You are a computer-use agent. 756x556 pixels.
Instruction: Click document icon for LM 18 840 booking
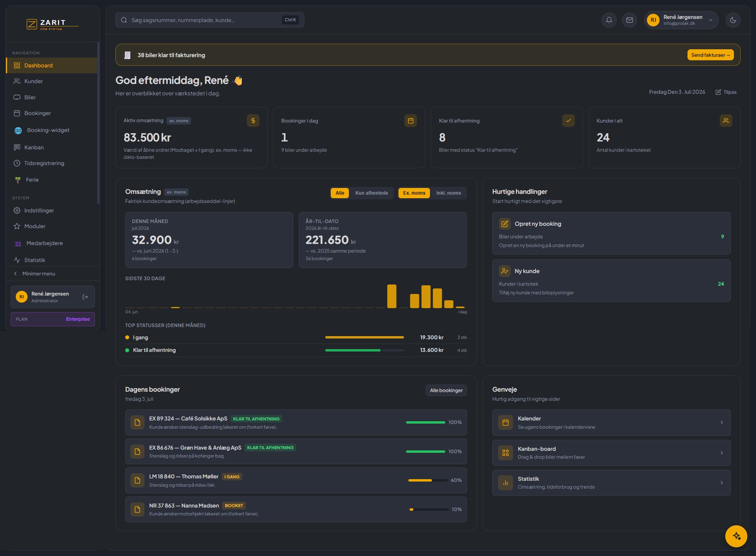tap(137, 480)
